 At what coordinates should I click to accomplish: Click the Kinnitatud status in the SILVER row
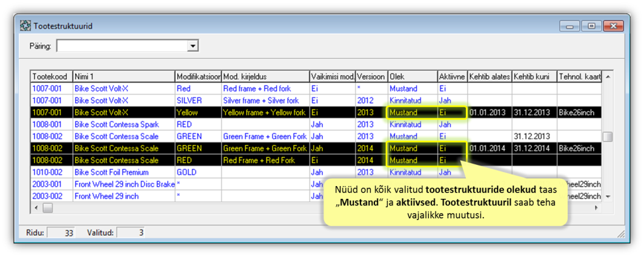point(405,101)
